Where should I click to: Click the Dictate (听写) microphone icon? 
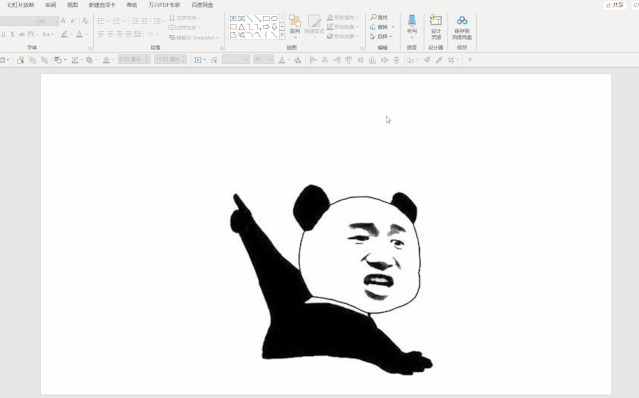(412, 20)
